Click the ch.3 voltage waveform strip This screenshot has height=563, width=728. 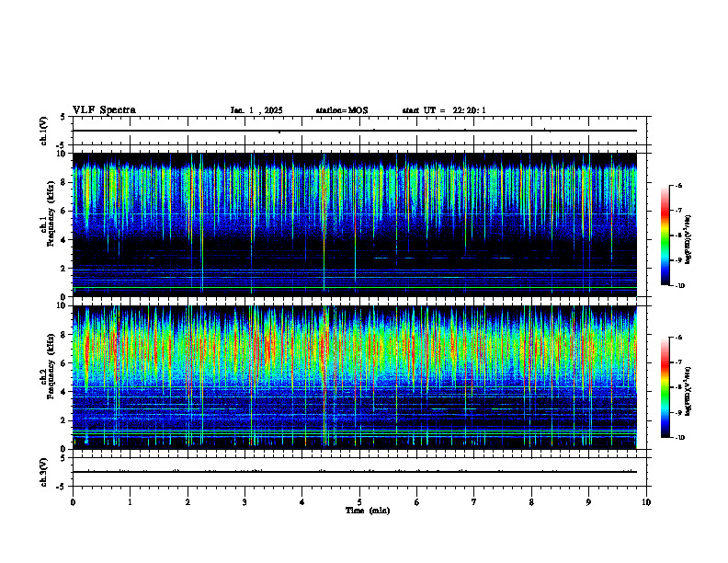pyautogui.click(x=359, y=472)
